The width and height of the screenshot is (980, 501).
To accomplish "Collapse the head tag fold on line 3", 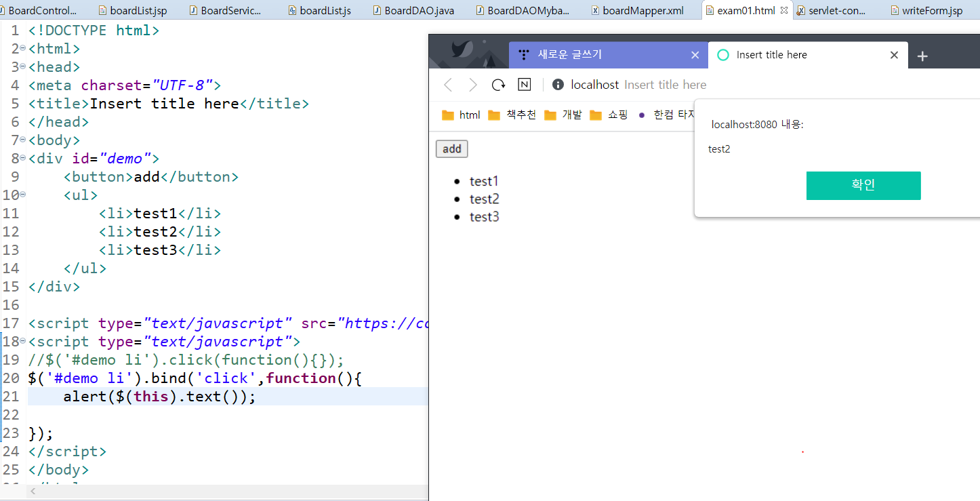I will click(x=22, y=66).
